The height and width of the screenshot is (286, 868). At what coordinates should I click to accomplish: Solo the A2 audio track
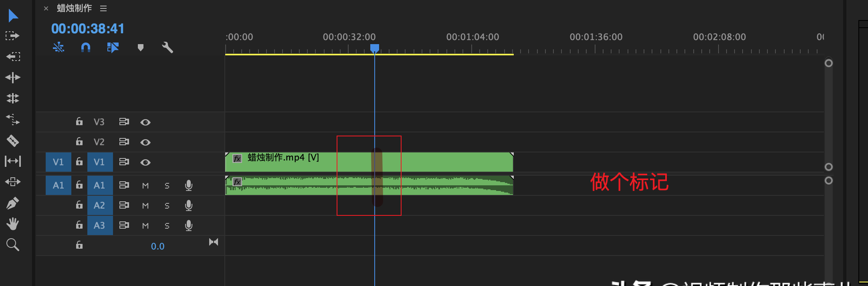coord(167,205)
